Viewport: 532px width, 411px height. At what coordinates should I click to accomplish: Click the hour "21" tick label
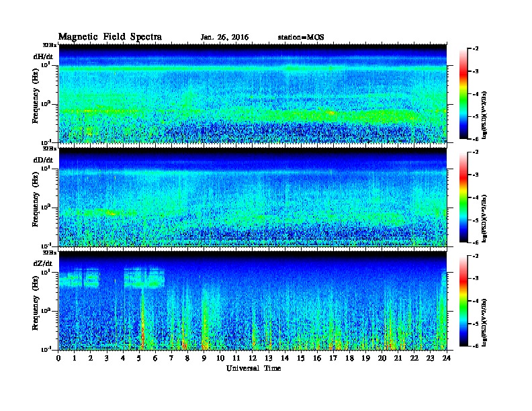point(398,358)
